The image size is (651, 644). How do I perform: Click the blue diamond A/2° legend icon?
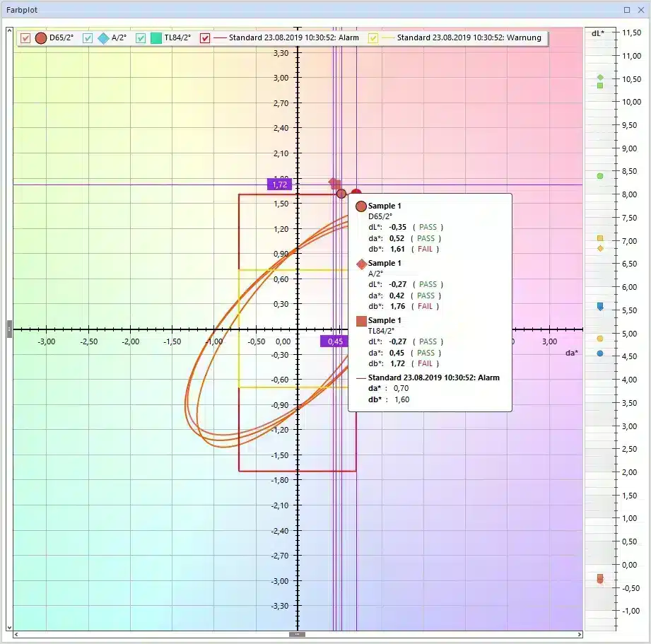pos(103,38)
